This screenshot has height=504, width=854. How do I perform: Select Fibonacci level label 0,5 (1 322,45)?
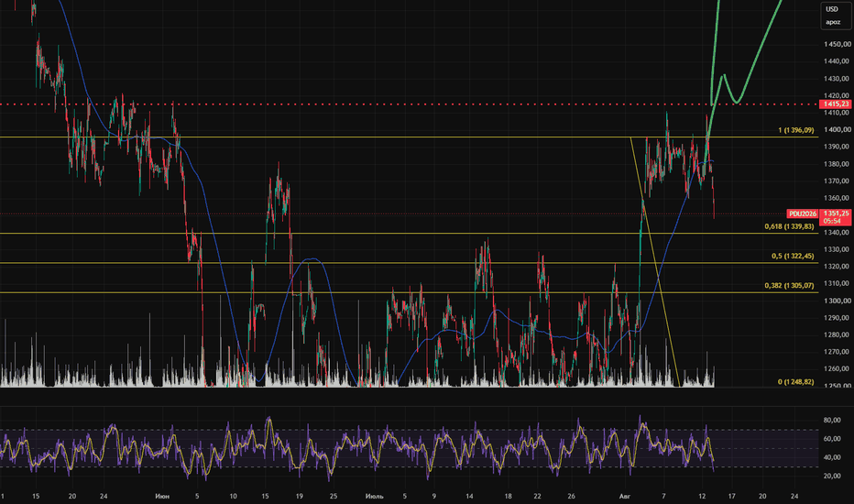click(793, 256)
